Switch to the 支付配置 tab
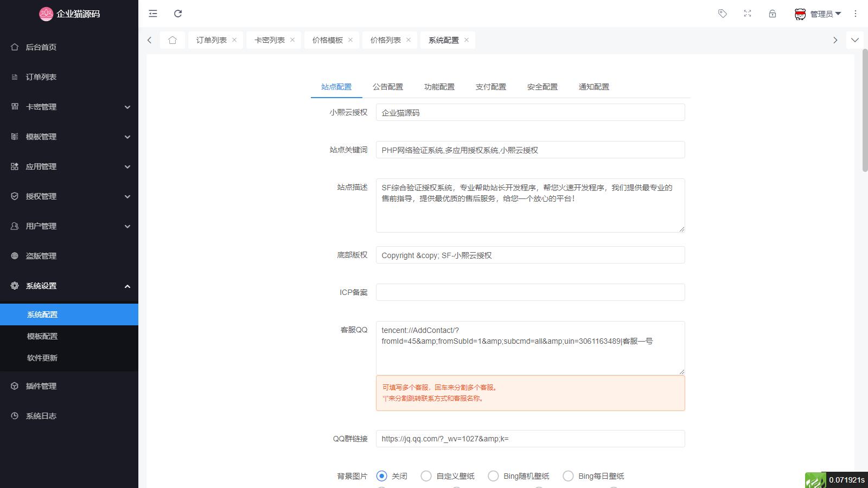868x488 pixels. [x=490, y=87]
